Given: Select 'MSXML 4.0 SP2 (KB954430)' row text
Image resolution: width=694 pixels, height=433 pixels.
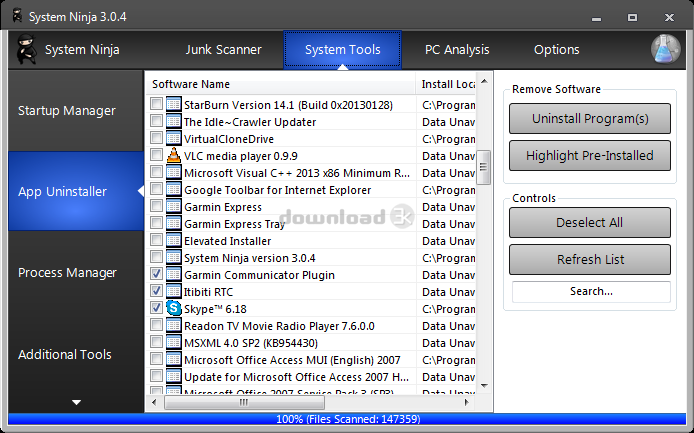Looking at the screenshot, I should tap(251, 343).
